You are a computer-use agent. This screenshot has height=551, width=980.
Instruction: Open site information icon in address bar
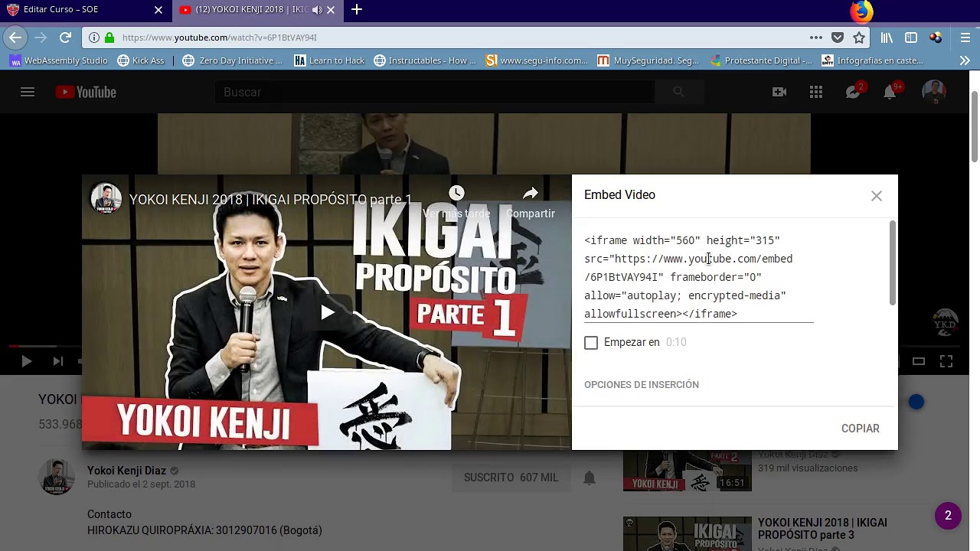(x=93, y=37)
